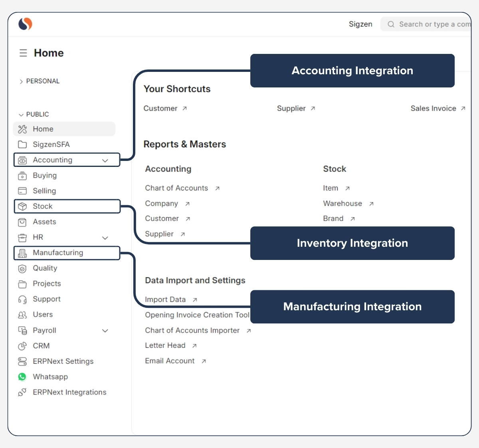Select the Users icon in the sidebar
Viewport: 479px width, 448px height.
pos(22,315)
